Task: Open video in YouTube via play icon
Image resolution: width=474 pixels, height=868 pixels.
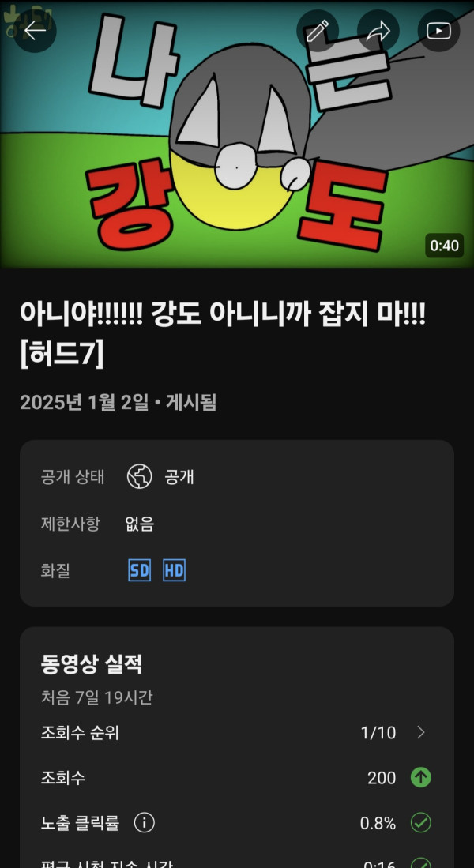Action: pos(438,31)
